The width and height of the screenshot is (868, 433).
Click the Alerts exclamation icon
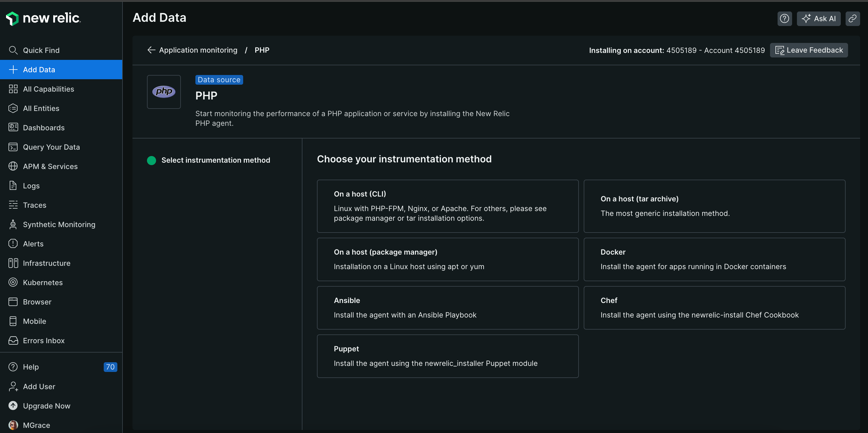pos(13,244)
